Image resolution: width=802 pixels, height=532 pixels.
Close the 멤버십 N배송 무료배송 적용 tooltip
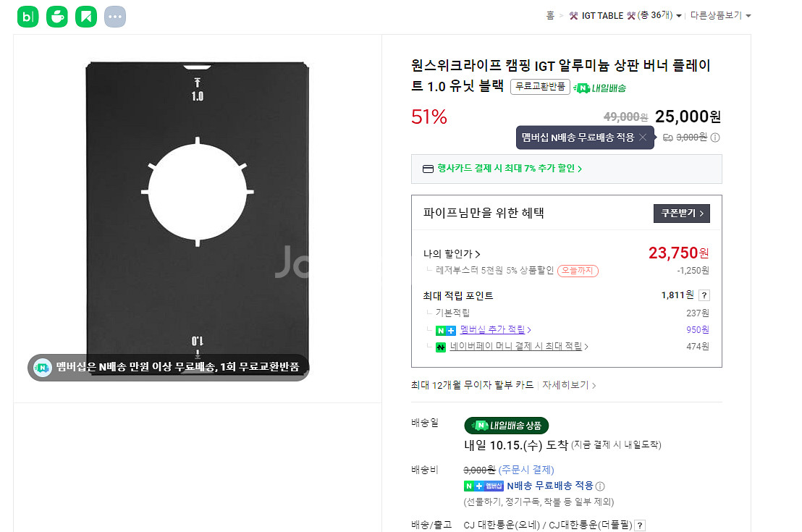click(643, 138)
